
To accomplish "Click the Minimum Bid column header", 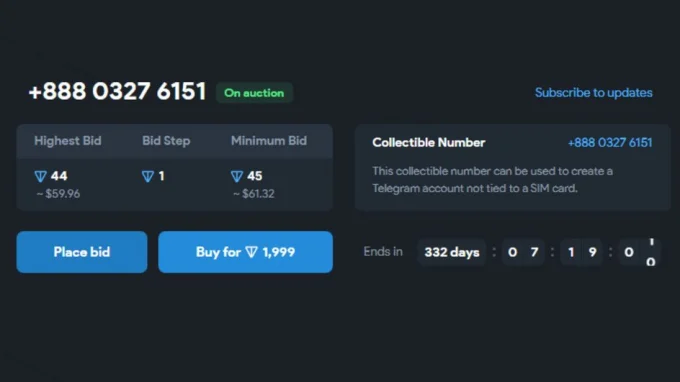I will (x=269, y=140).
